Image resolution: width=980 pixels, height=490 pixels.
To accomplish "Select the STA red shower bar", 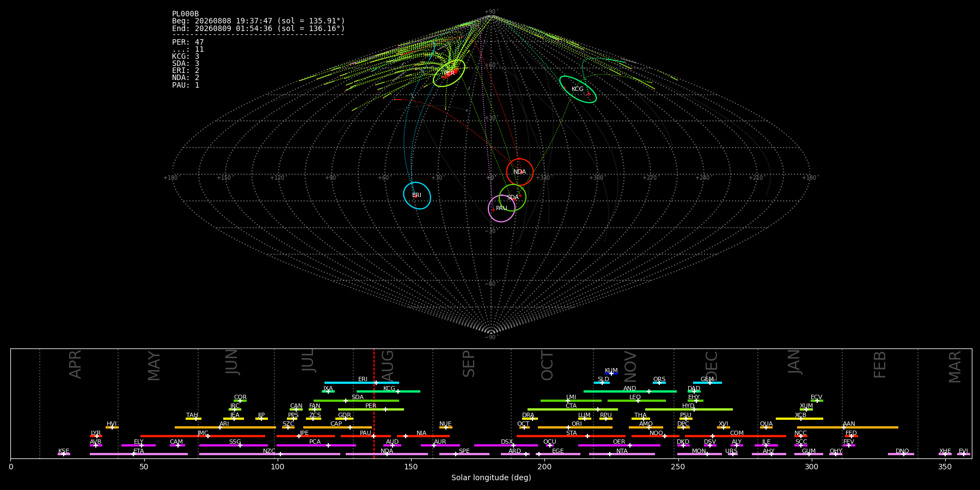I will [571, 436].
